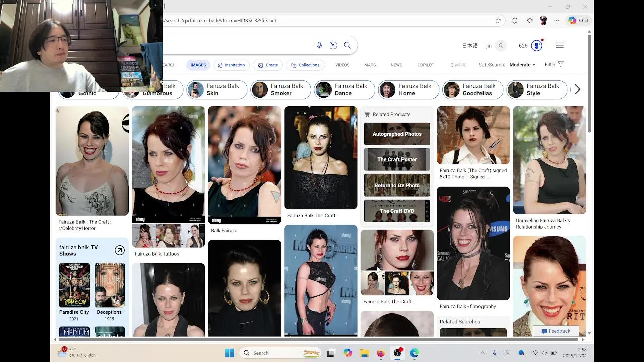The width and height of the screenshot is (644, 362).
Task: Click the Feedback button
Action: 555,331
